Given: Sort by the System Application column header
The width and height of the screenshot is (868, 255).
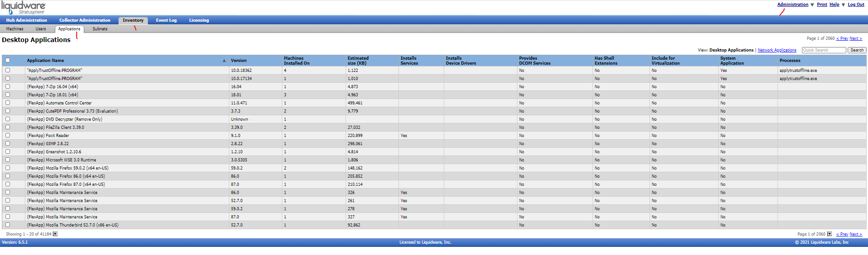Looking at the screenshot, I should point(732,61).
